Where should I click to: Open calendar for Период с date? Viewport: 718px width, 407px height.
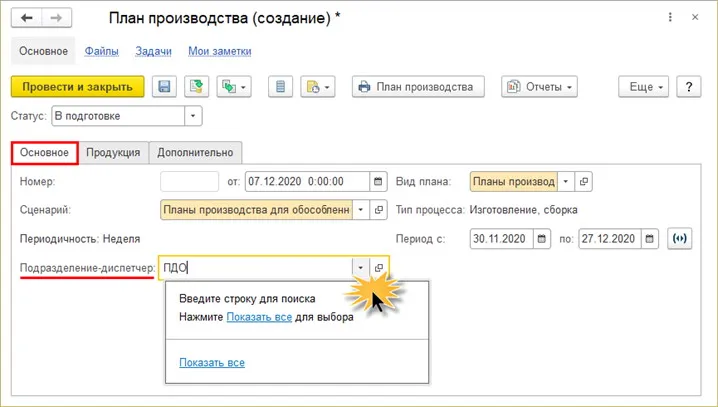click(542, 239)
